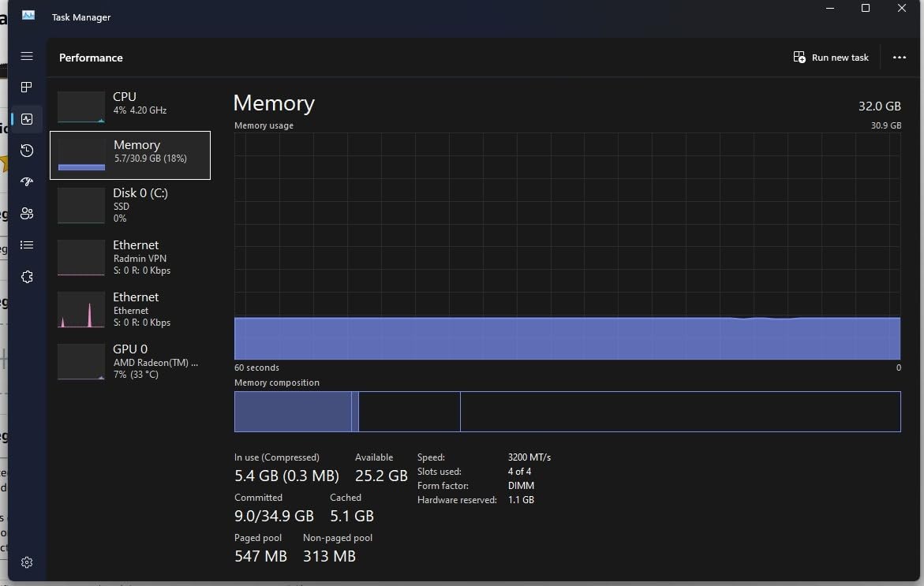Click the Memory usage graph
Image resolution: width=924 pixels, height=586 pixels.
(x=567, y=246)
